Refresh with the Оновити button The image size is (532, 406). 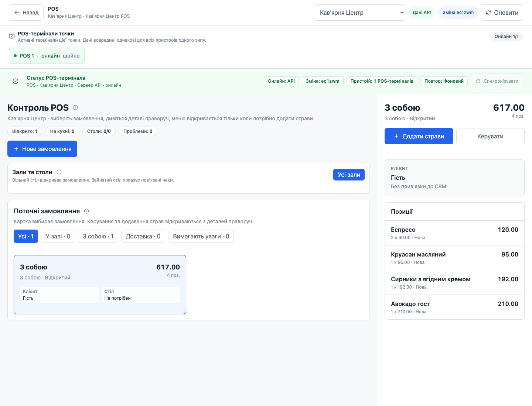point(502,13)
